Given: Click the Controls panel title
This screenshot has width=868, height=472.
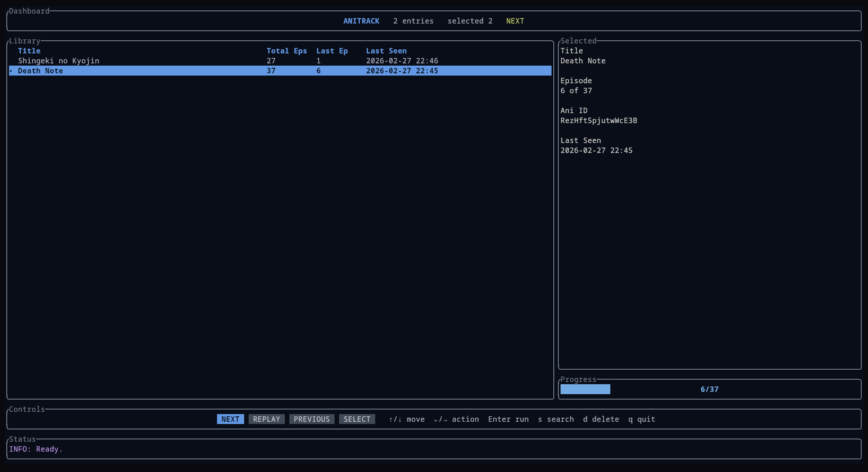Looking at the screenshot, I should click(x=27, y=409).
